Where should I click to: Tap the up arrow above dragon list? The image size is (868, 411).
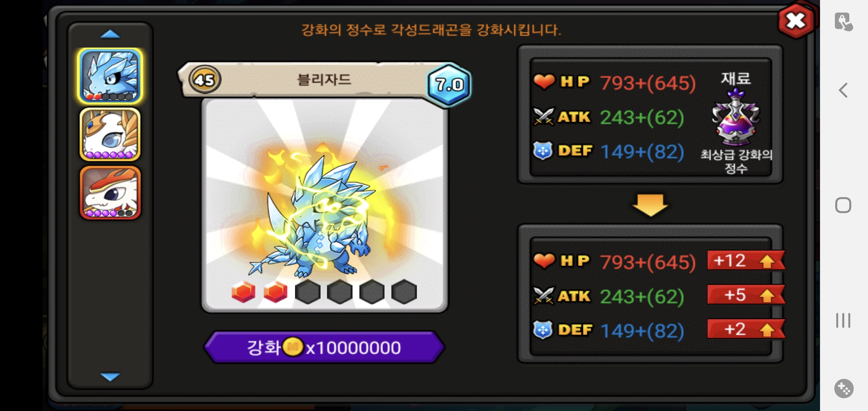pyautogui.click(x=110, y=35)
